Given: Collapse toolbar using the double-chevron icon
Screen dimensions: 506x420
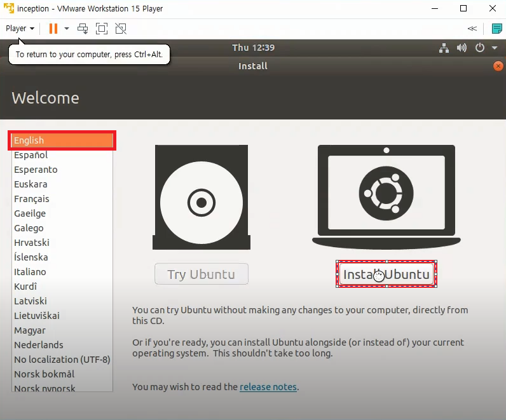Looking at the screenshot, I should (472, 29).
